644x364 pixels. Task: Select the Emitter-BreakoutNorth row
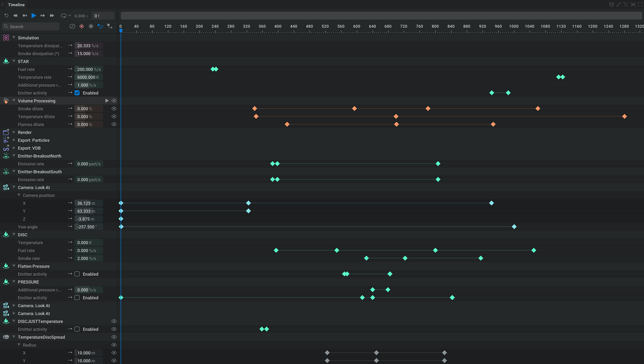click(40, 156)
